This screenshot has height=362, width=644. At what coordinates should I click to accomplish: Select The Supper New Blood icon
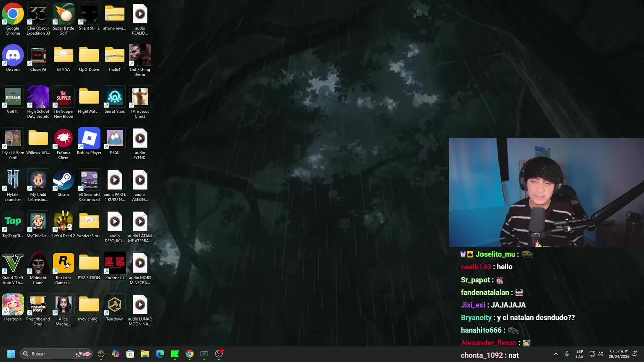click(63, 103)
